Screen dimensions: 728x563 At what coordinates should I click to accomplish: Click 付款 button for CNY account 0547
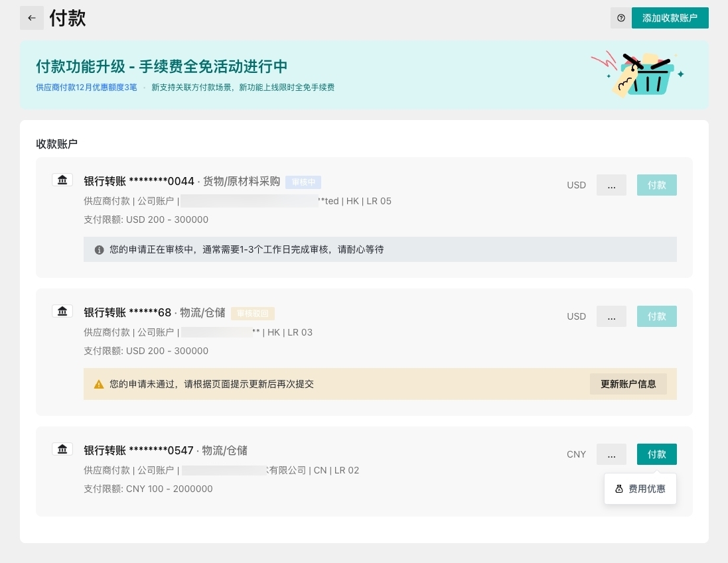coord(656,454)
